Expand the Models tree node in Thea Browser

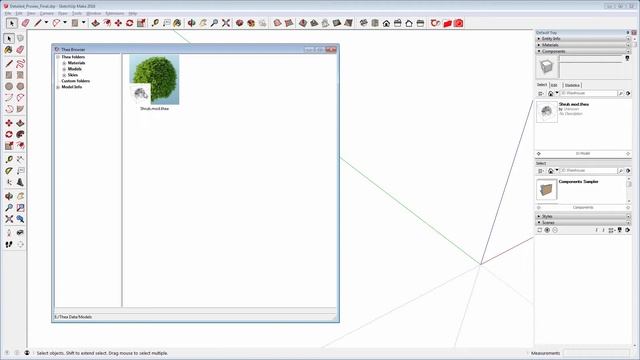pos(64,69)
